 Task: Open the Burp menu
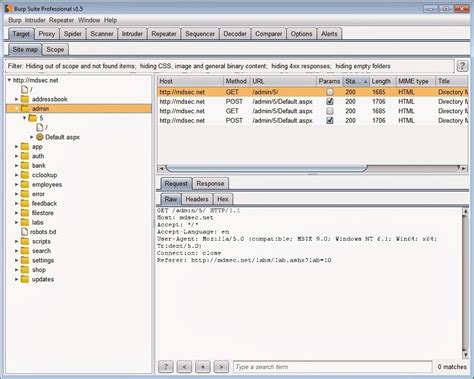tap(15, 20)
